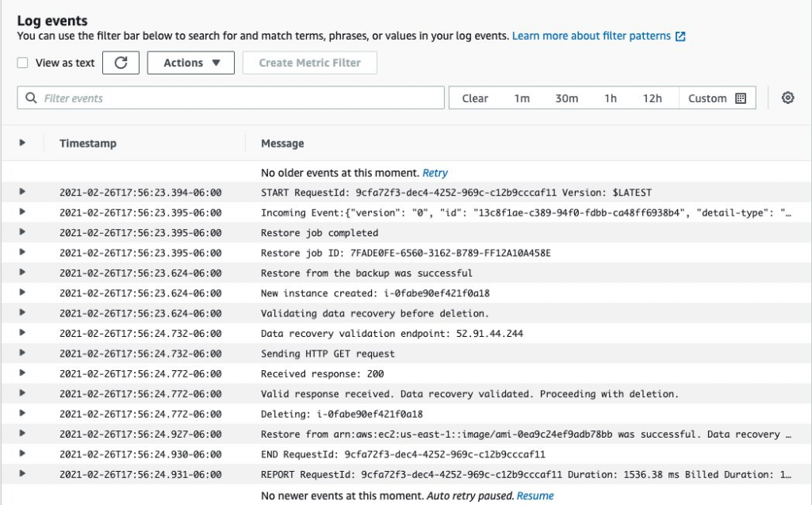Click the external link icon after filter patterns link
The image size is (812, 505).
coord(682,36)
